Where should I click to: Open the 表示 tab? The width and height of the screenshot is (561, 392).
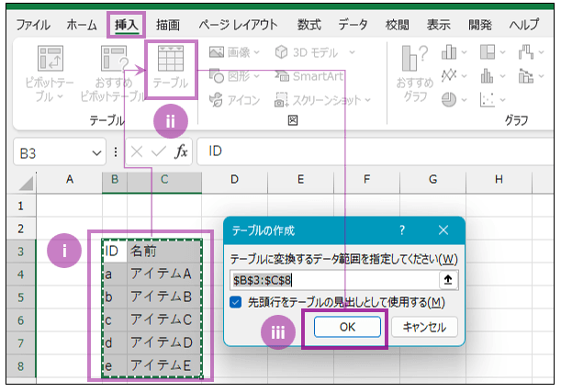pos(438,25)
